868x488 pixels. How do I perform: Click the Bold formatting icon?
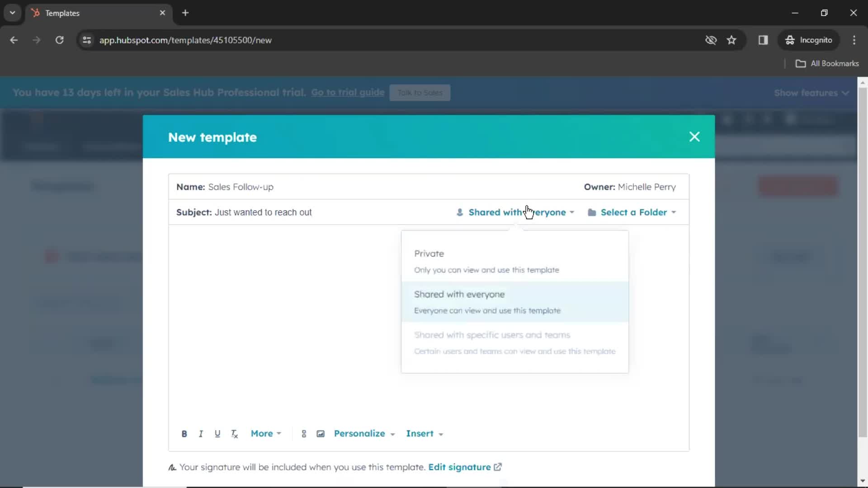click(184, 433)
